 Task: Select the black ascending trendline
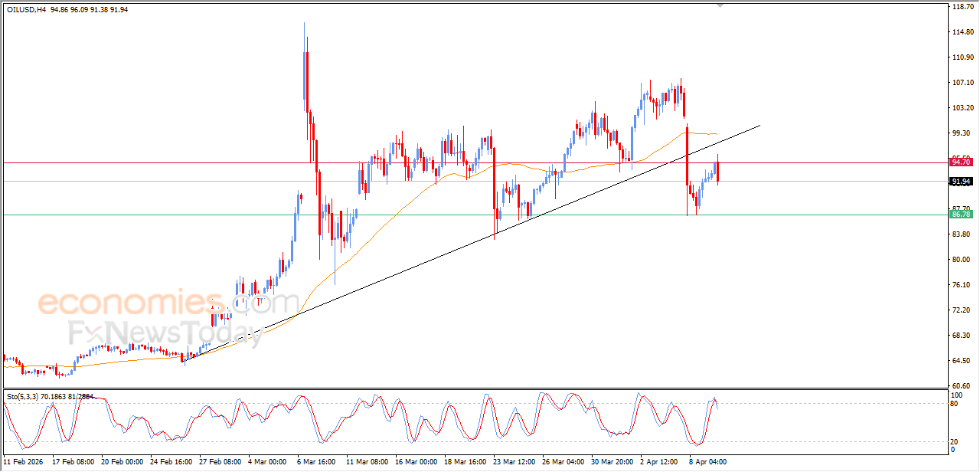click(472, 243)
